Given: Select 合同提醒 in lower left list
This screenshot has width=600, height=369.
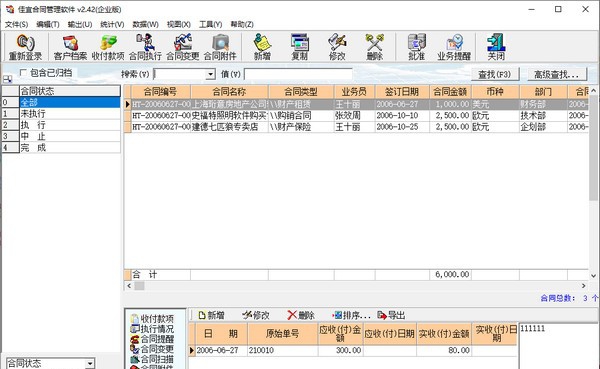Looking at the screenshot, I should click(152, 339).
